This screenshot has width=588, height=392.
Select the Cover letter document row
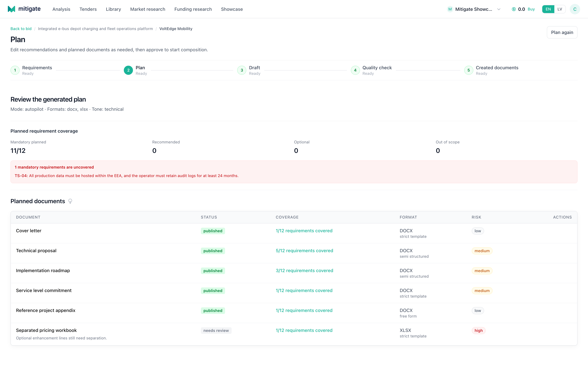pyautogui.click(x=294, y=233)
